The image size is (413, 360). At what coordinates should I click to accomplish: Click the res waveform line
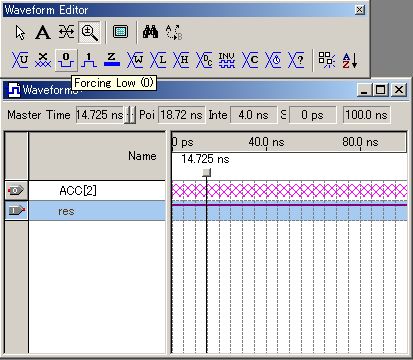pos(289,205)
